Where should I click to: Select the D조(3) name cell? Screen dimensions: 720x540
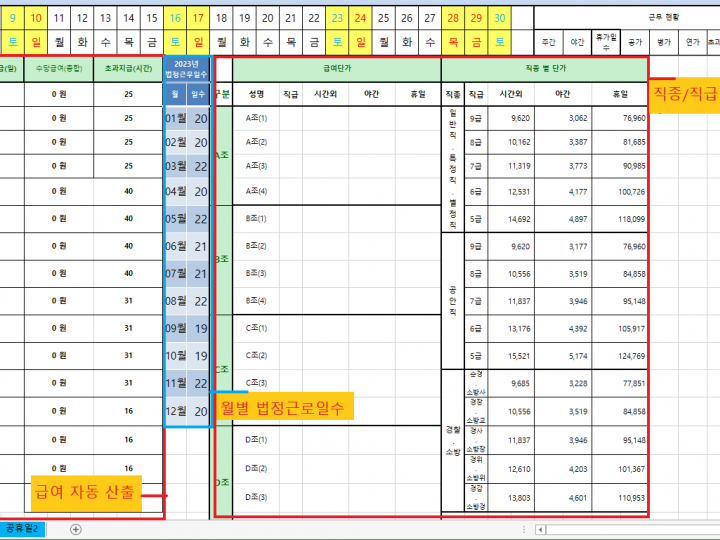click(x=262, y=496)
